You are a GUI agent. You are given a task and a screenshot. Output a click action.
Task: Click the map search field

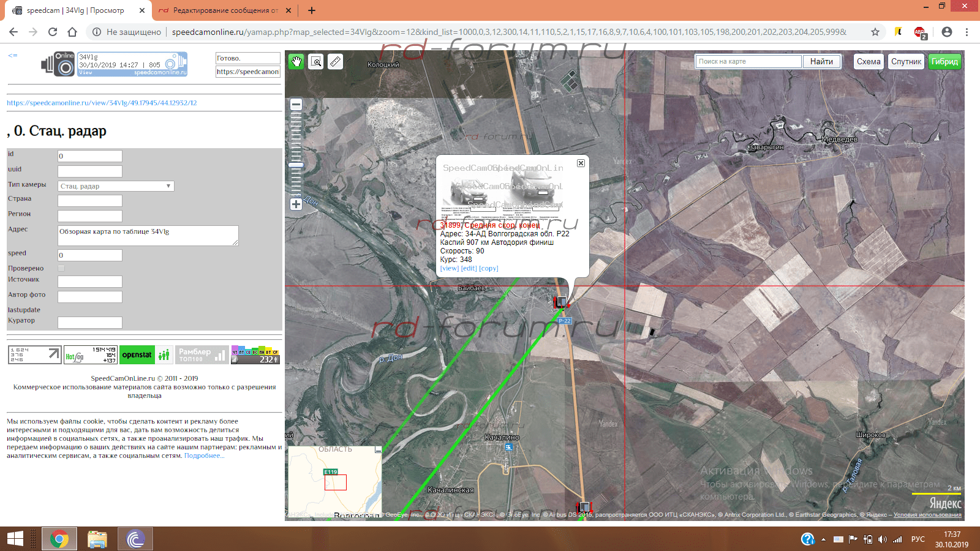point(748,61)
